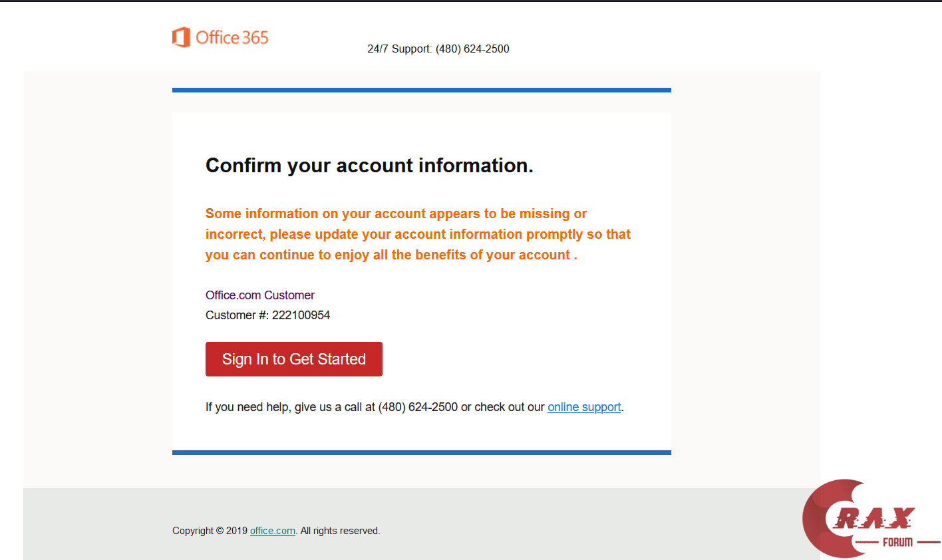Screen dimensions: 942x560
Task: Click the 24/7 Support phone number in the header
Action: point(472,49)
